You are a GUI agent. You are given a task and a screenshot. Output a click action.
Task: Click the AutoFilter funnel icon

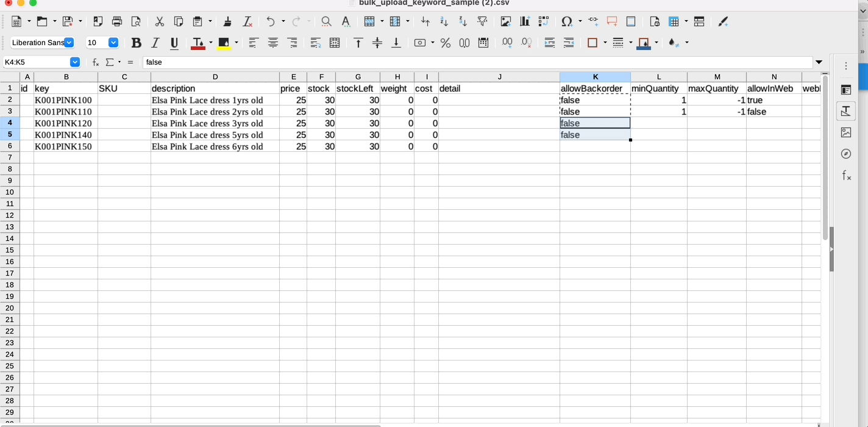(x=482, y=21)
